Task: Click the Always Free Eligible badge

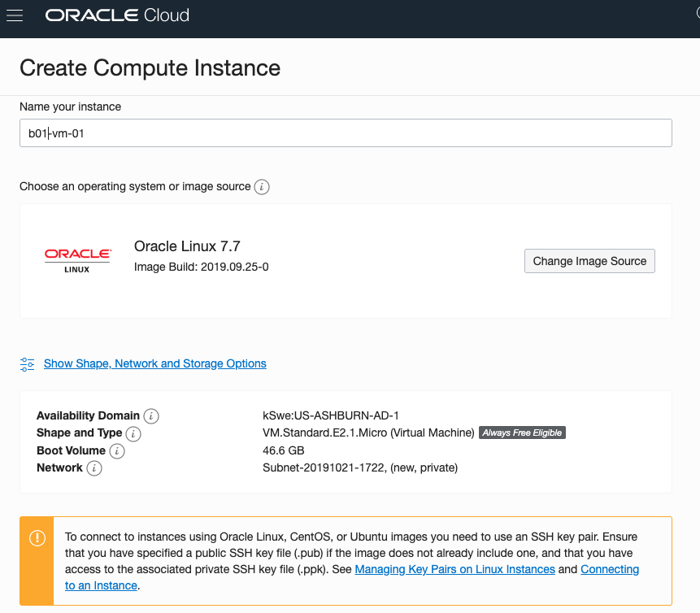Action: pos(522,433)
